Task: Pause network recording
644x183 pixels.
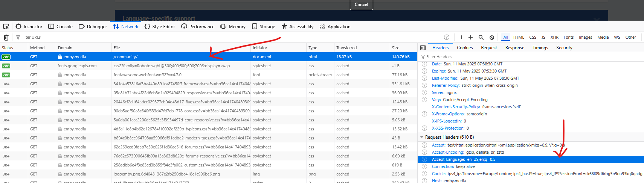Action: 460,38
